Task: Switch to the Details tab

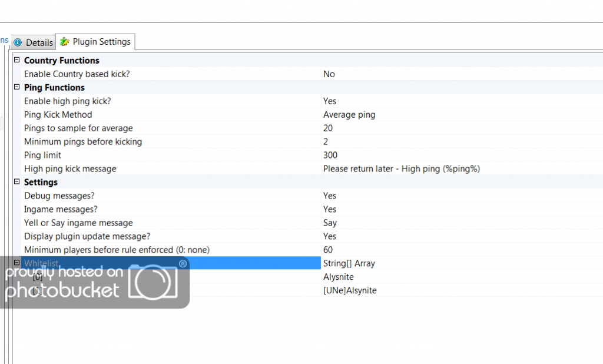Action: coord(39,43)
